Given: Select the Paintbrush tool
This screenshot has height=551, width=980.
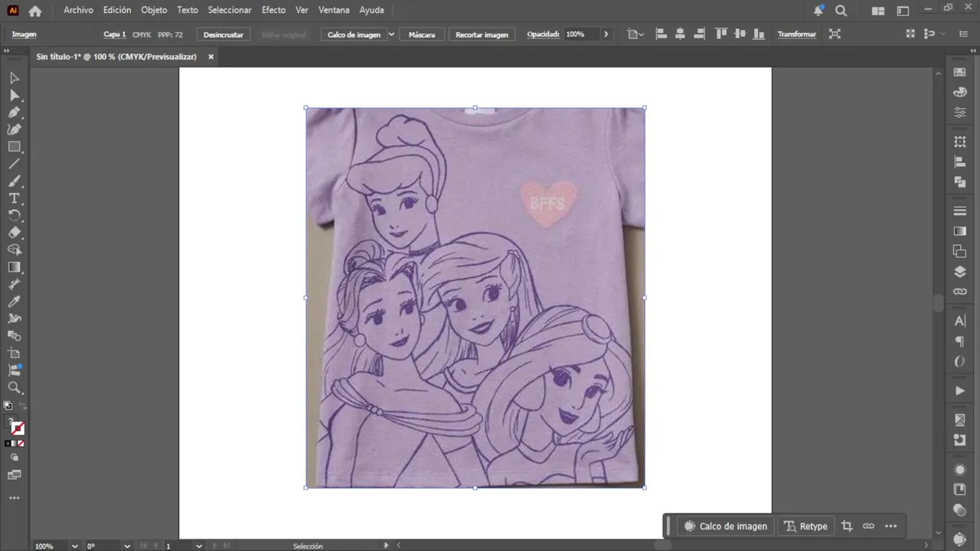Looking at the screenshot, I should (14, 181).
